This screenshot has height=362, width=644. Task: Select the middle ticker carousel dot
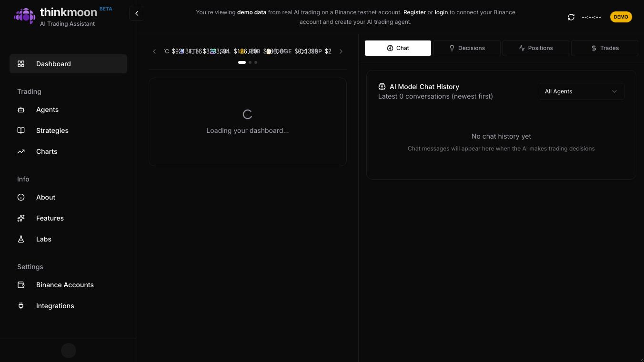(250, 62)
